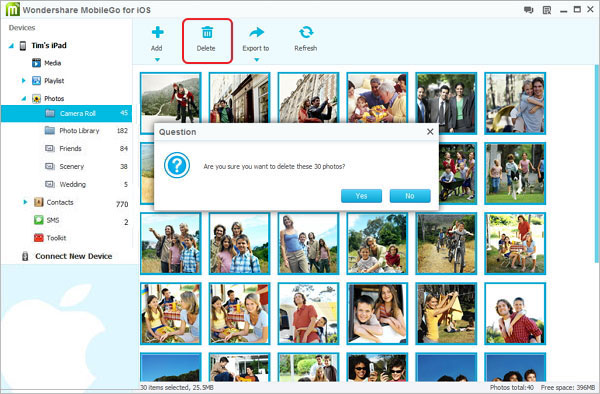Click the MobileGo app logo
The image size is (600, 394).
click(x=13, y=10)
